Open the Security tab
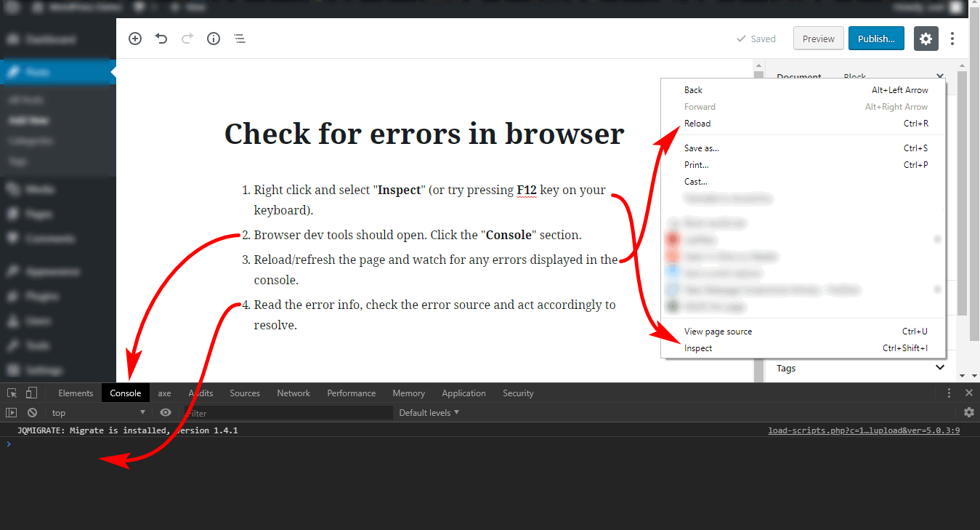This screenshot has width=980, height=530. (518, 393)
